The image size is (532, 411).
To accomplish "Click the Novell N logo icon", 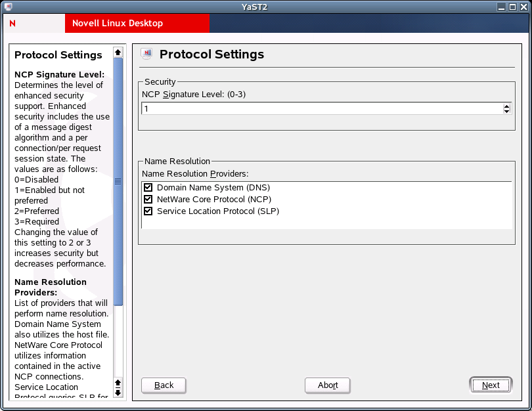I will 12,24.
